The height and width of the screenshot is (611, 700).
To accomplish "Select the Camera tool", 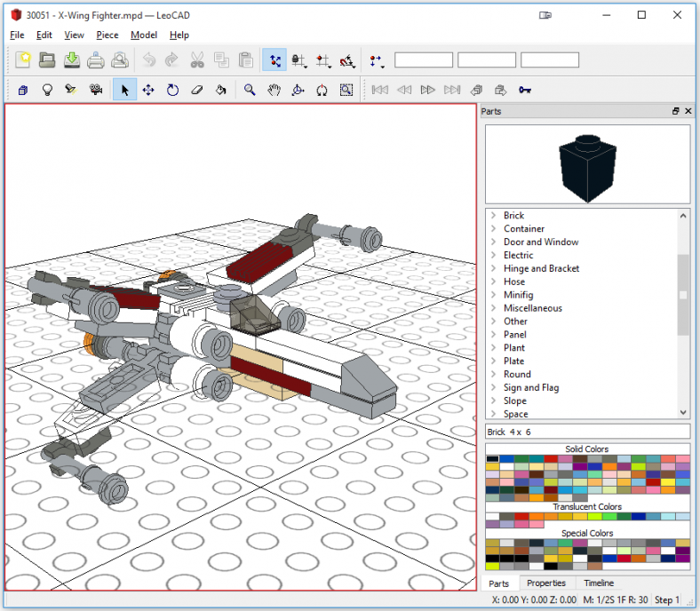I will pos(96,91).
